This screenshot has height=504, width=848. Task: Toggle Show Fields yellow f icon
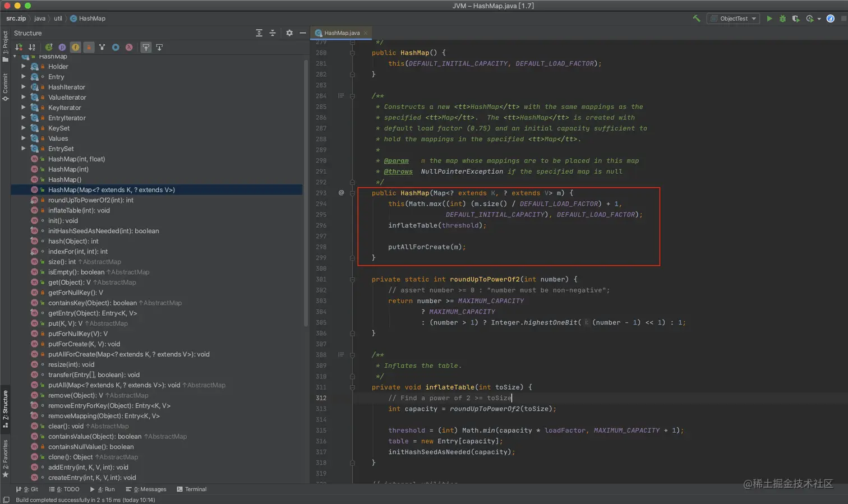point(75,47)
